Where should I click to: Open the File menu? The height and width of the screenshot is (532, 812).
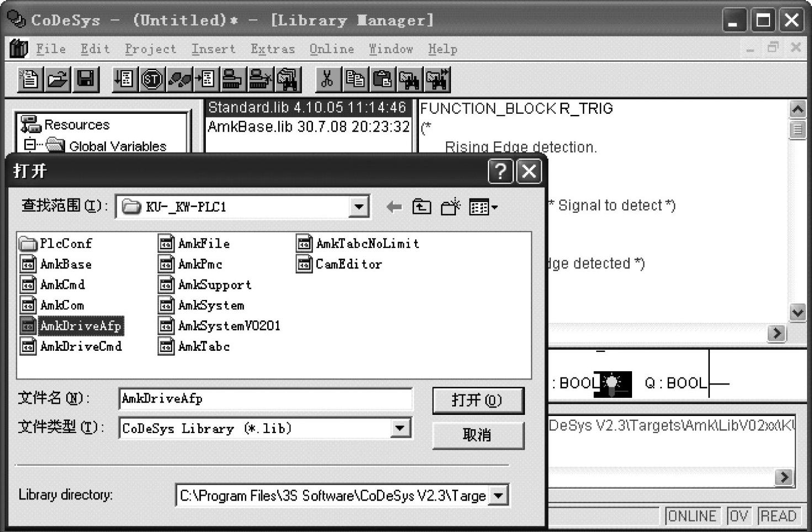pyautogui.click(x=51, y=49)
